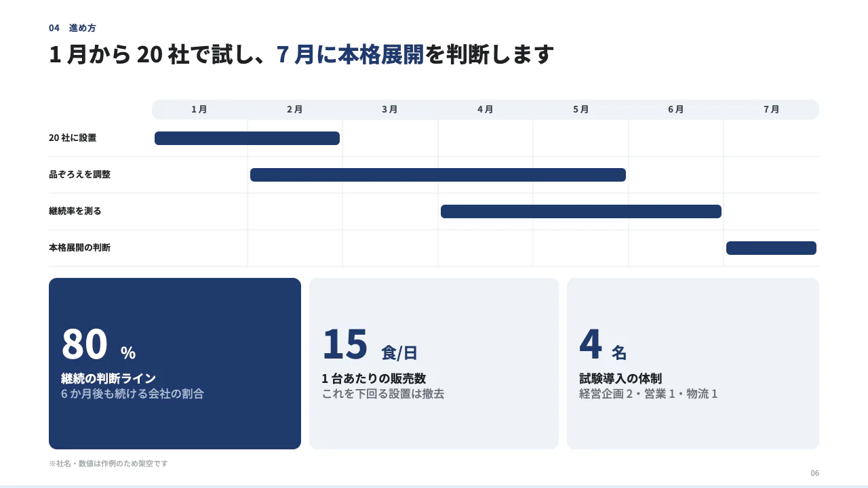Select the 3 月 column header
This screenshot has height=488, width=868.
pos(390,109)
